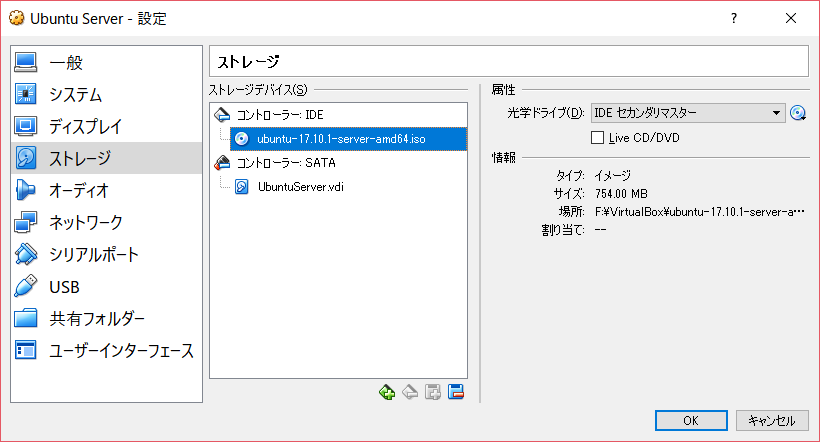820x442 pixels.
Task: Click the ディスプレイ screen icon in sidebar
Action: pos(26,126)
